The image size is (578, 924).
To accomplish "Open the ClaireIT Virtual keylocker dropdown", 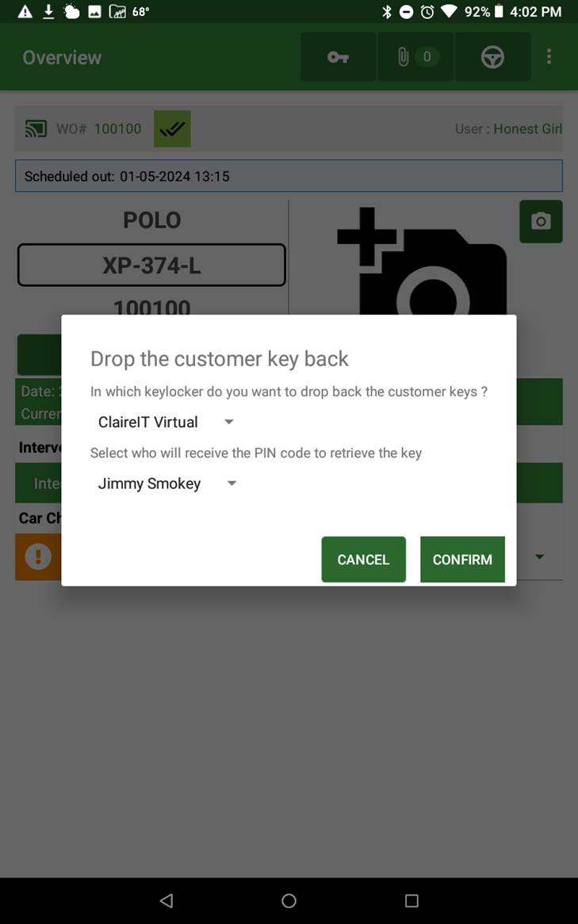I will coord(167,422).
